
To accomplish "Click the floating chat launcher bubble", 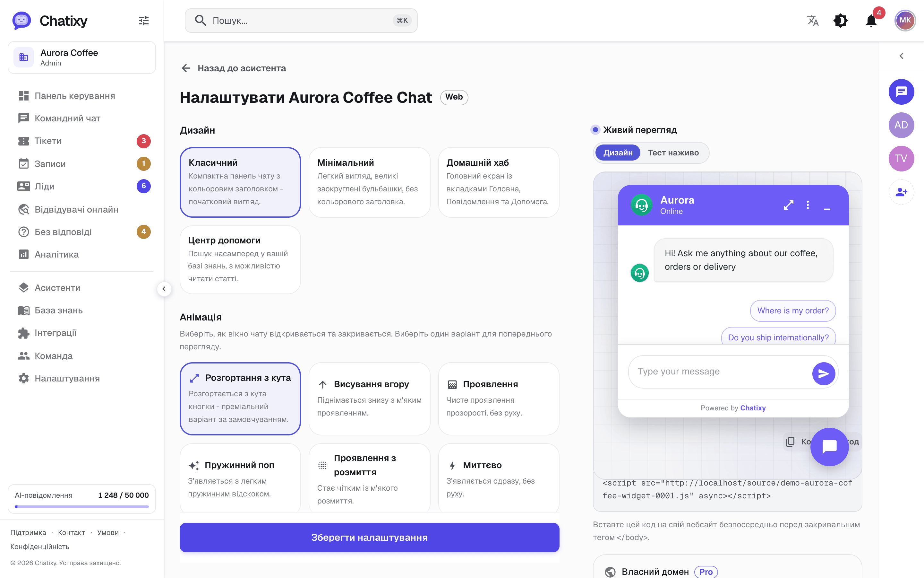I will click(829, 447).
